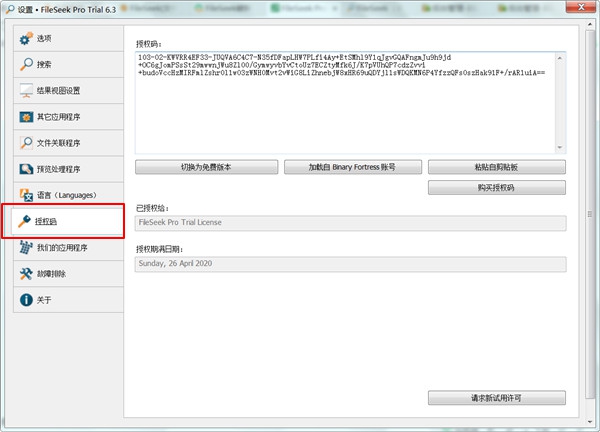Open the 搜索 settings page
This screenshot has width=600, height=432.
(x=68, y=64)
